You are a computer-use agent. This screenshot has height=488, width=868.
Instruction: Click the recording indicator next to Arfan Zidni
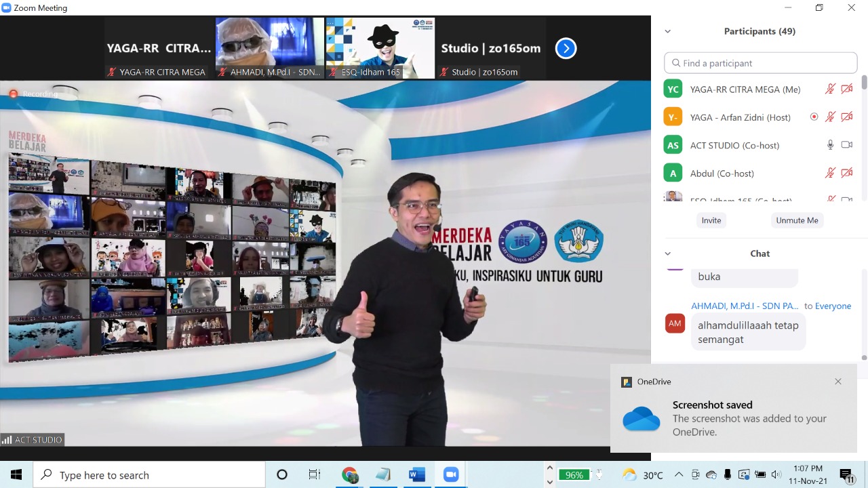pyautogui.click(x=814, y=117)
